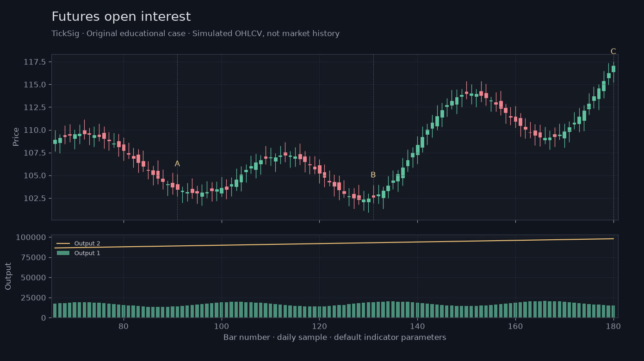Click the 115.0 price tick label
The width and height of the screenshot is (644, 361).
click(35, 85)
